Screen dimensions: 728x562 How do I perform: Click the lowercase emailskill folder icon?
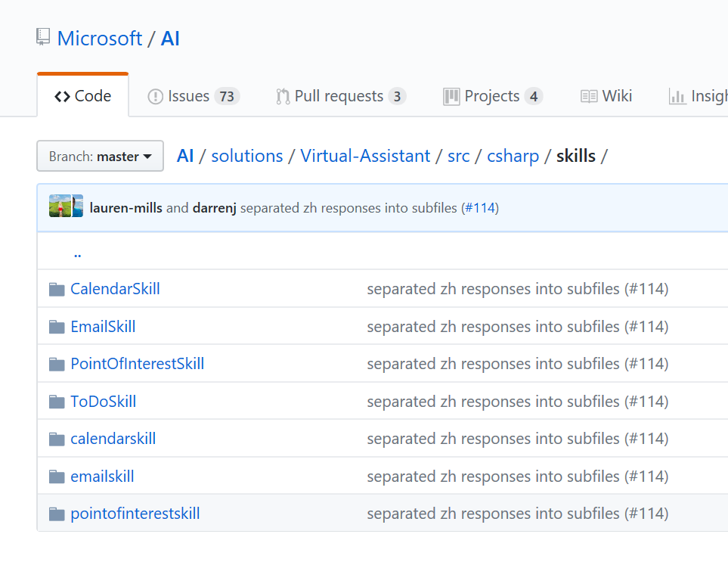pos(57,477)
